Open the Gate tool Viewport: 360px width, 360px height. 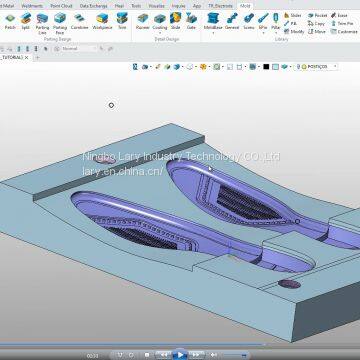(x=191, y=21)
